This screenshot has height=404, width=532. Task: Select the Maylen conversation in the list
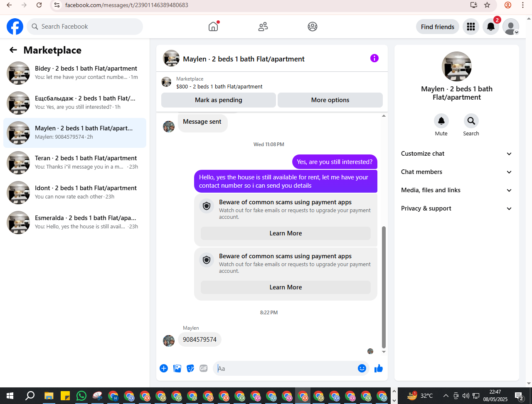tap(75, 133)
